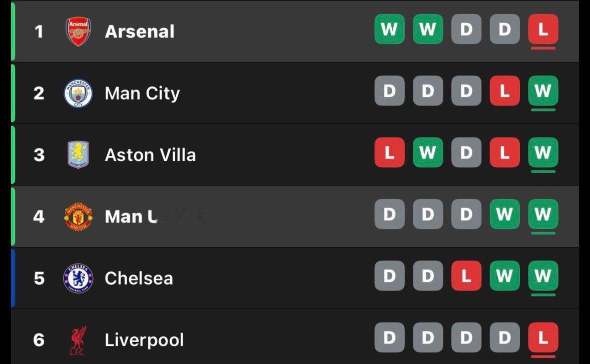Click the Chelsea club crest

(x=78, y=278)
